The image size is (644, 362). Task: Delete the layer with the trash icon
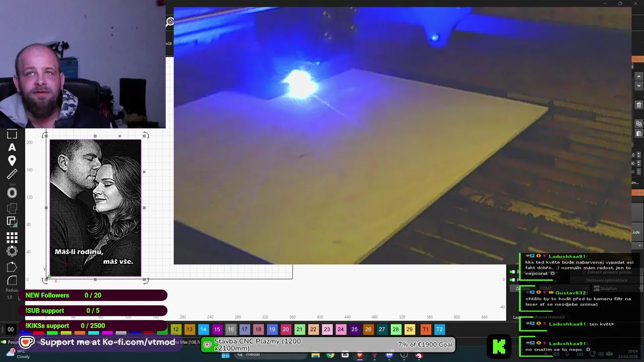click(638, 105)
